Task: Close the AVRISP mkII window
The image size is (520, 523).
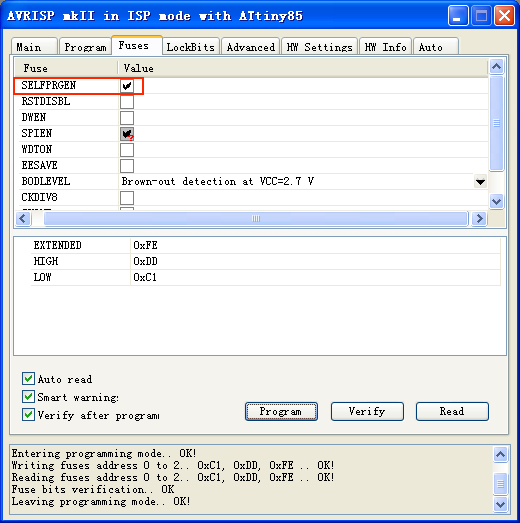Action: (x=504, y=16)
